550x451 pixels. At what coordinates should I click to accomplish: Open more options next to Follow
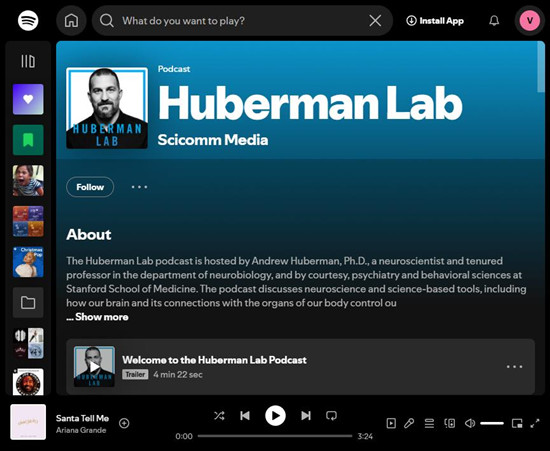139,187
